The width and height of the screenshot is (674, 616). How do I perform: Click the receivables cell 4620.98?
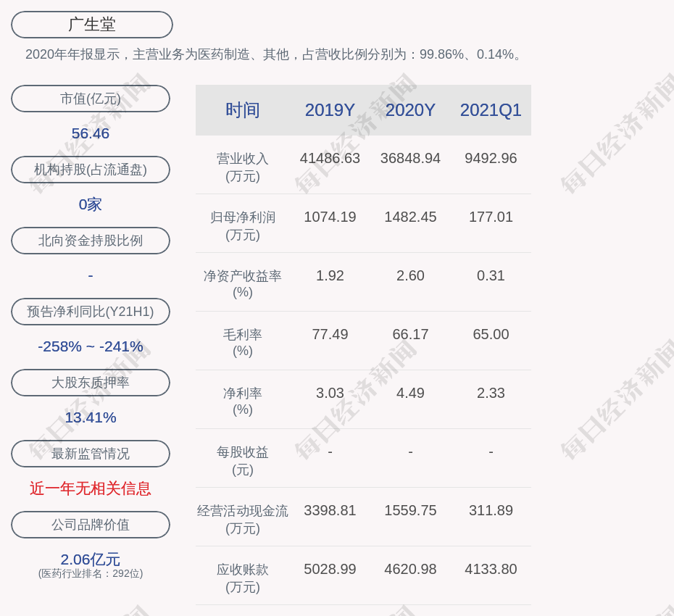click(410, 569)
